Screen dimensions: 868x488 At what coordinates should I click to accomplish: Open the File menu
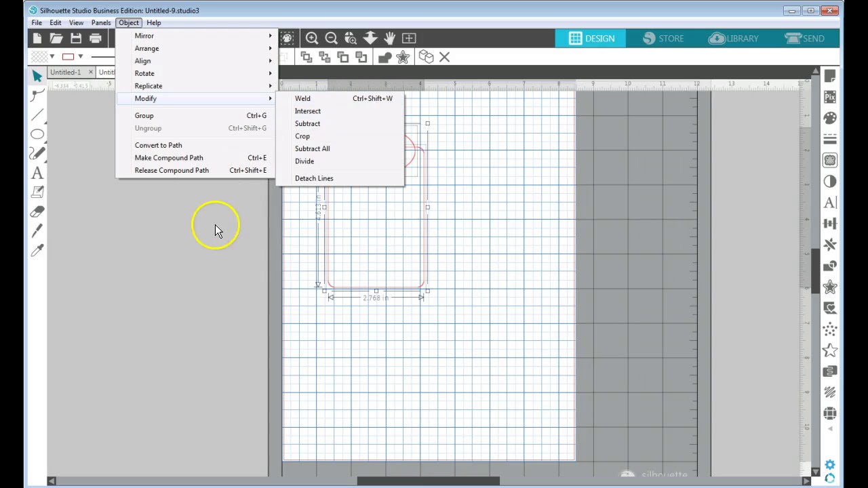click(x=37, y=22)
